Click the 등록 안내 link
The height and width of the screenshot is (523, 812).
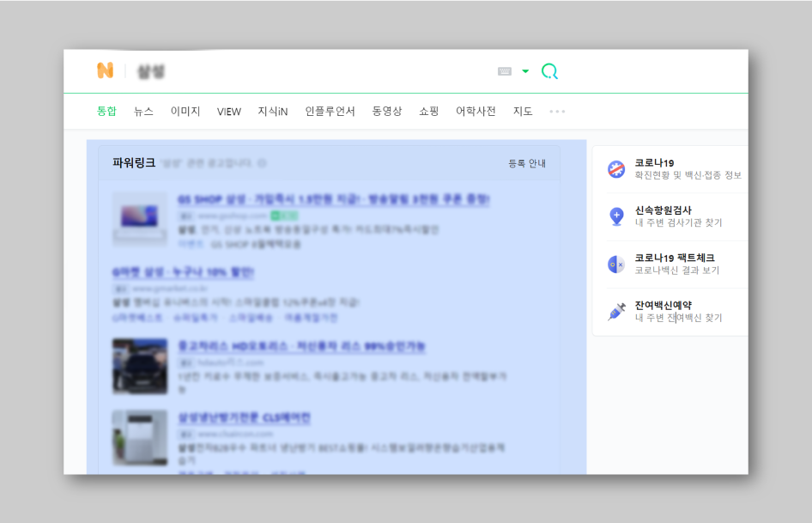coord(526,163)
